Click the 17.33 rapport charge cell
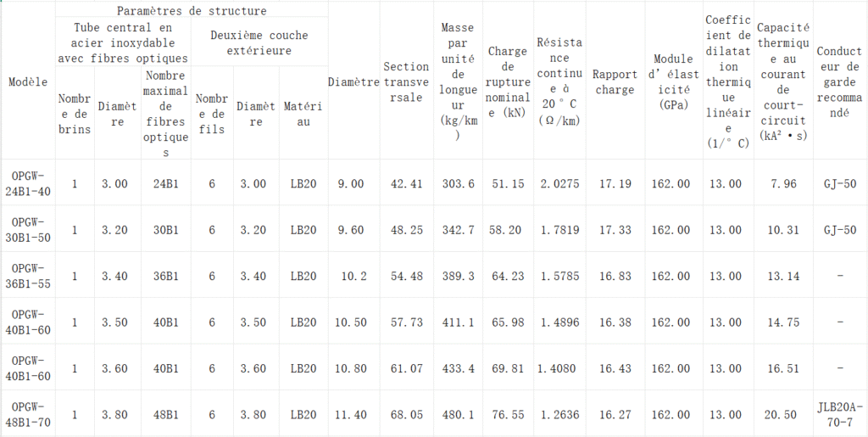Screen dimensions: 868x437 (615, 229)
